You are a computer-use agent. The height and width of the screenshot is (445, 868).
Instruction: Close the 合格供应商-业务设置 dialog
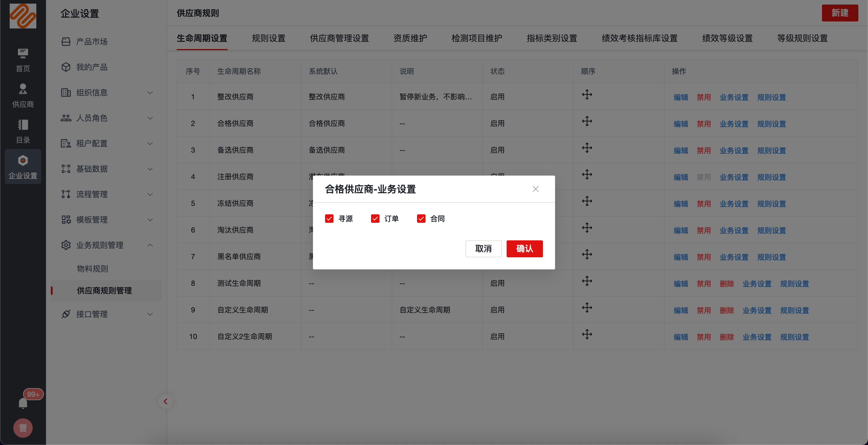535,189
